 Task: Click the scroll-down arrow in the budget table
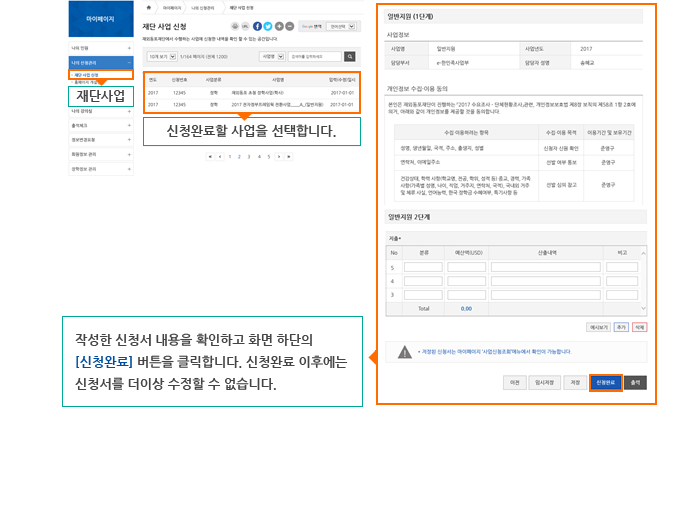(643, 308)
